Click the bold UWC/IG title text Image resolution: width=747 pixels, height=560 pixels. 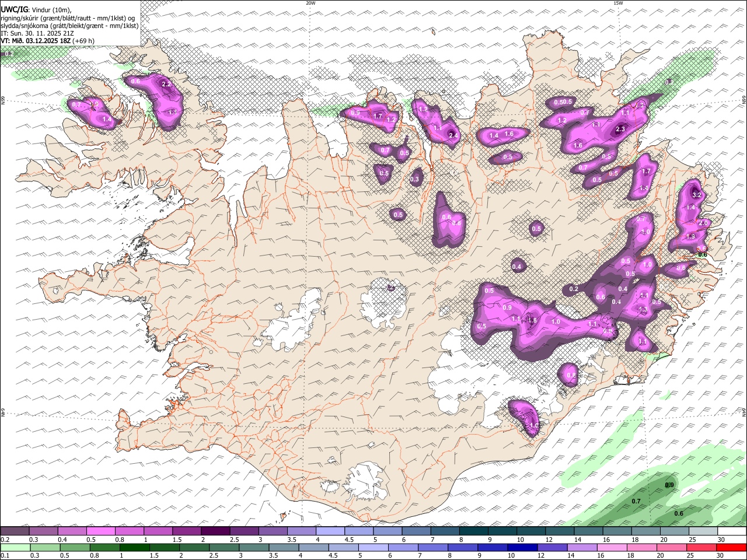(15, 10)
